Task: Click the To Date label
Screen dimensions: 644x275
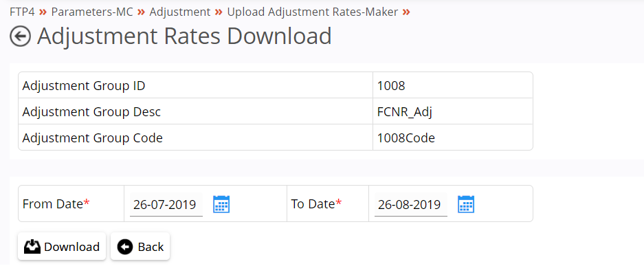Action: tap(316, 204)
